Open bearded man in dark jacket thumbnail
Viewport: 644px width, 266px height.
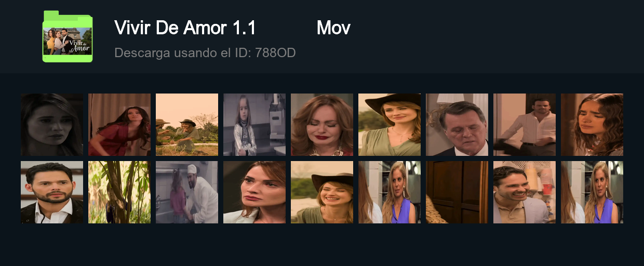pos(52,192)
